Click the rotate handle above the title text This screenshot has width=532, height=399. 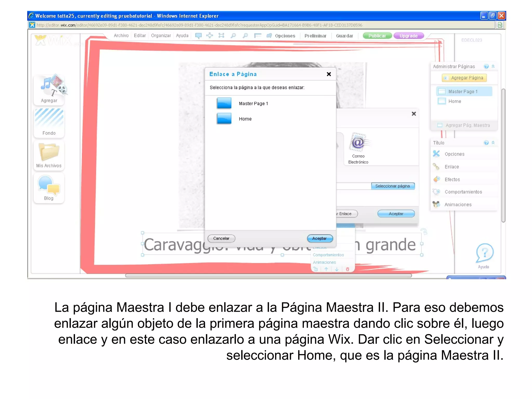pos(424,231)
